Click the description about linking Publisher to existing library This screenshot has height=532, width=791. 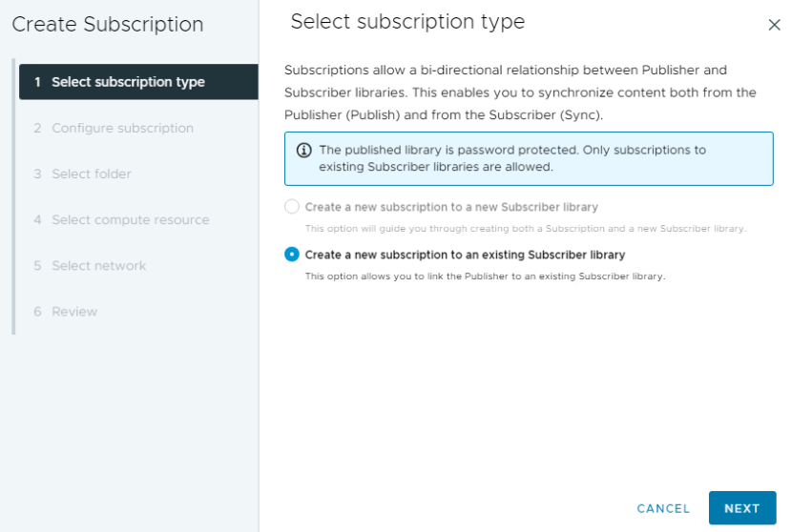[485, 276]
